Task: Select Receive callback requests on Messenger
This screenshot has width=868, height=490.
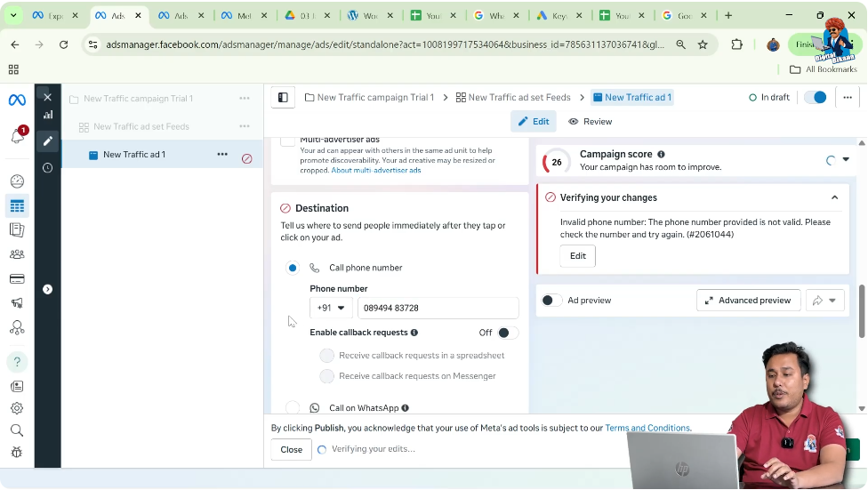Action: pos(327,376)
